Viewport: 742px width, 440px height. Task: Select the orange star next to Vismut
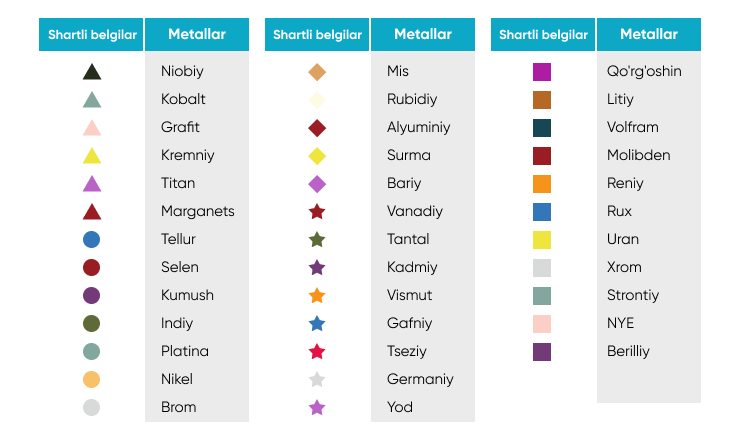317,296
